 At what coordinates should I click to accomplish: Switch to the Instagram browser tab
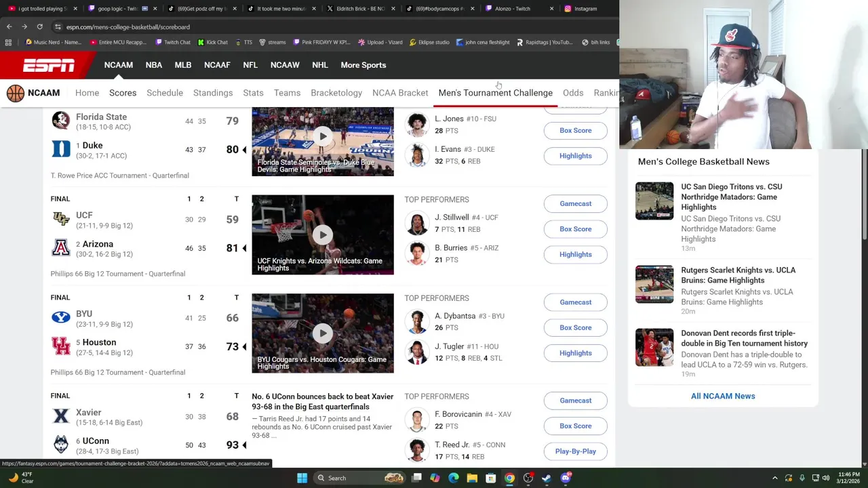pos(587,9)
